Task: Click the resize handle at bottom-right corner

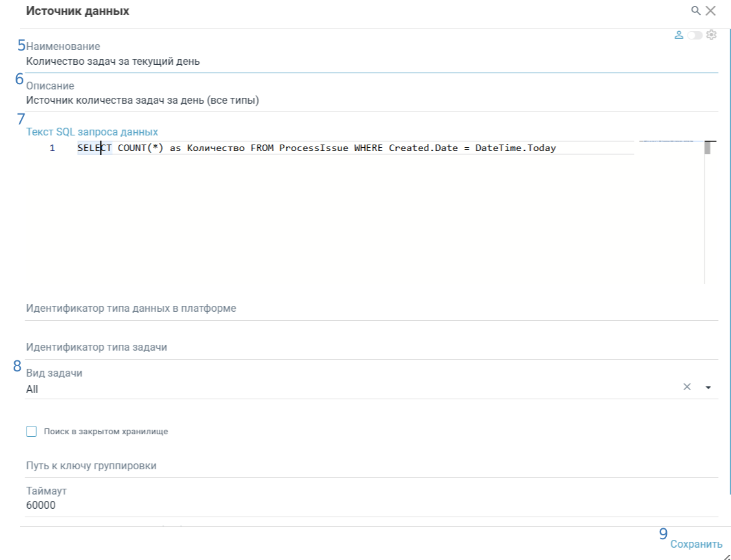Action: 727,556
